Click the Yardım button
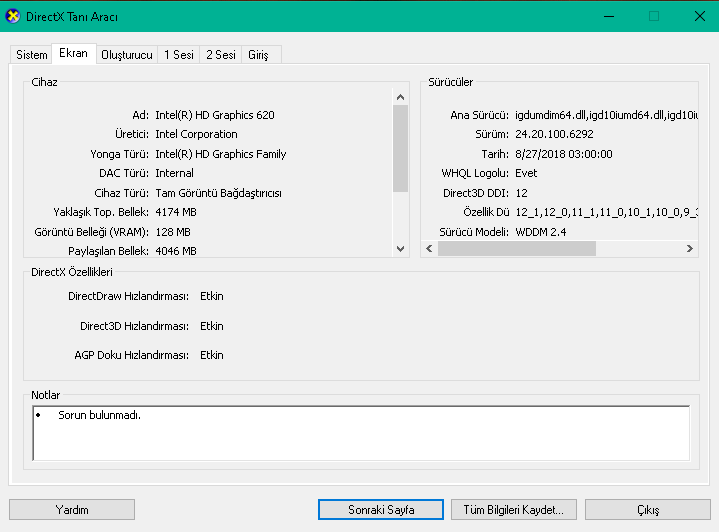Viewport: 719px width, 532px height. 72,510
